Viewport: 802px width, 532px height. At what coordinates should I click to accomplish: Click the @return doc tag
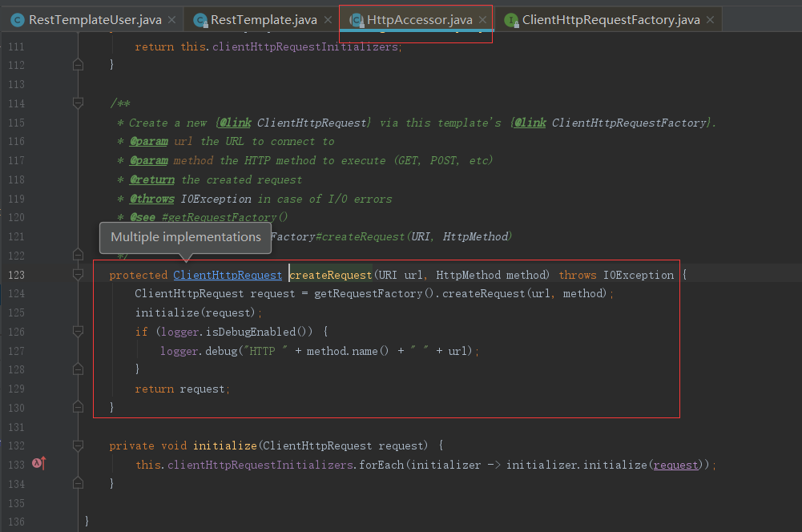pyautogui.click(x=152, y=180)
